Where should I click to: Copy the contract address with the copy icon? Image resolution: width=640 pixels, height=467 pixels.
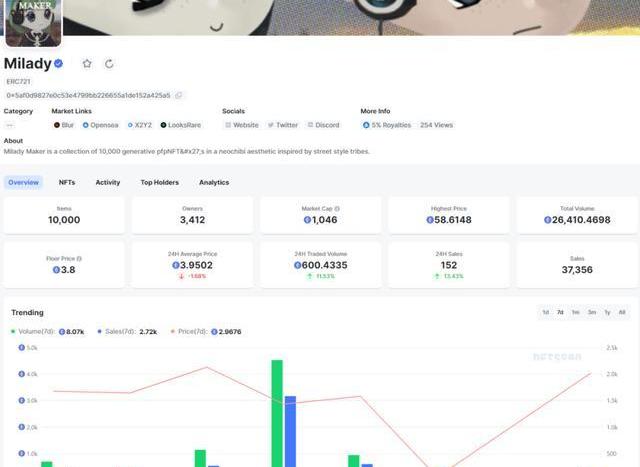178,95
